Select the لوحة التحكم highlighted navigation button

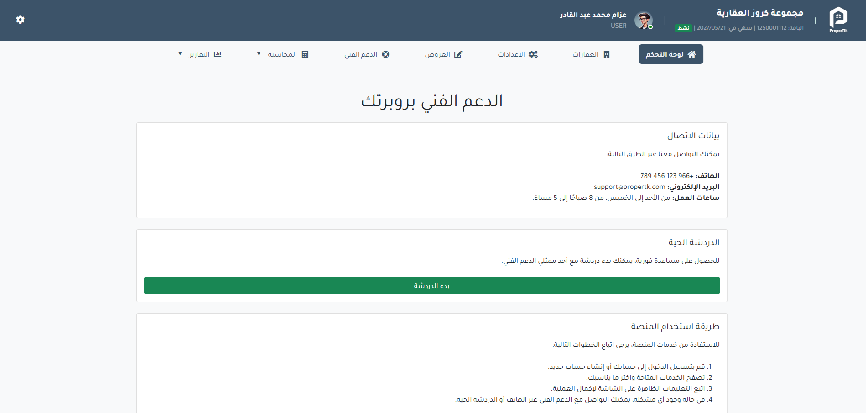(670, 54)
